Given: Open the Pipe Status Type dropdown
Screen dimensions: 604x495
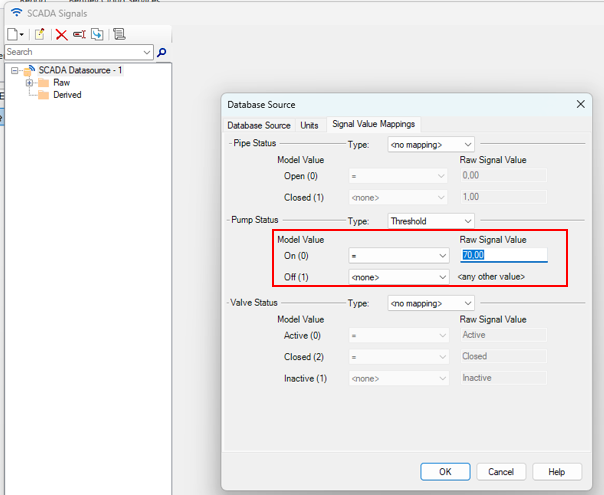Looking at the screenshot, I should (x=431, y=144).
